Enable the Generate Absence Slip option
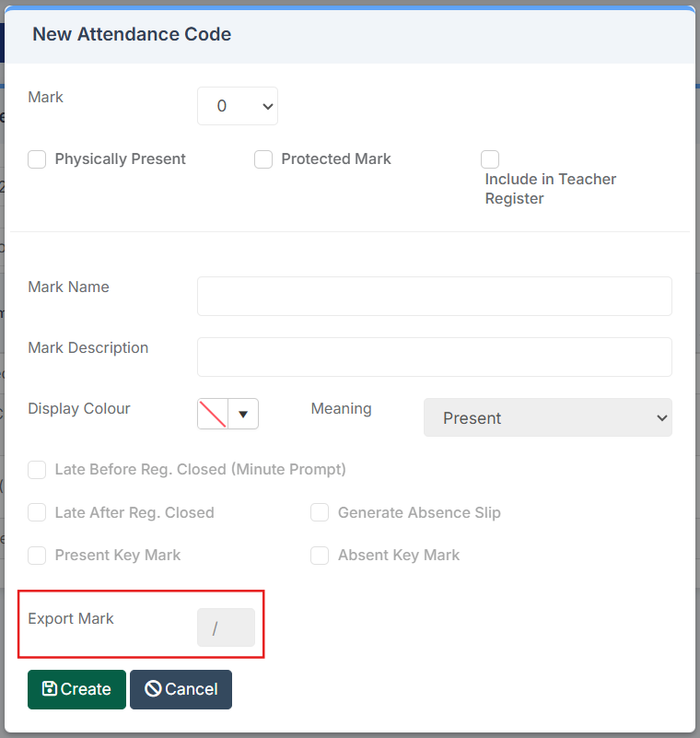 [x=320, y=513]
